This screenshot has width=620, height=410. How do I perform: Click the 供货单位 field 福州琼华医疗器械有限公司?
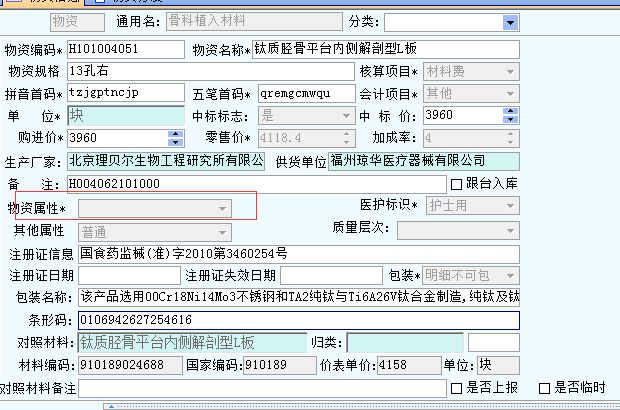click(x=423, y=161)
